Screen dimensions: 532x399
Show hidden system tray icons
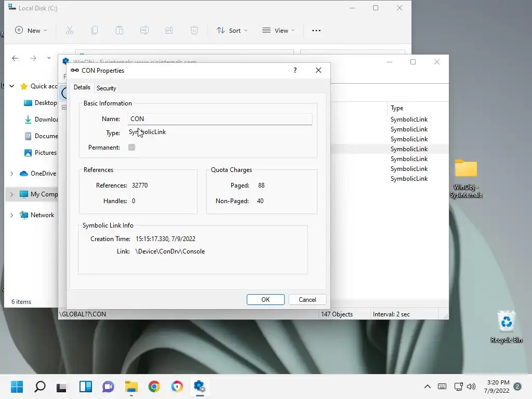tap(428, 387)
